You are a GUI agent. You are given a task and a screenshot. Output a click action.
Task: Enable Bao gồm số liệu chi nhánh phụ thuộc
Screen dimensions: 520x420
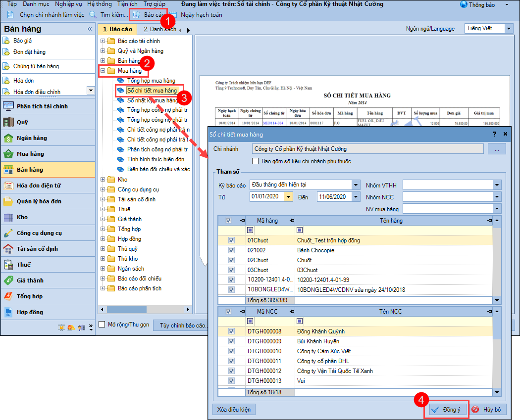[x=256, y=161]
